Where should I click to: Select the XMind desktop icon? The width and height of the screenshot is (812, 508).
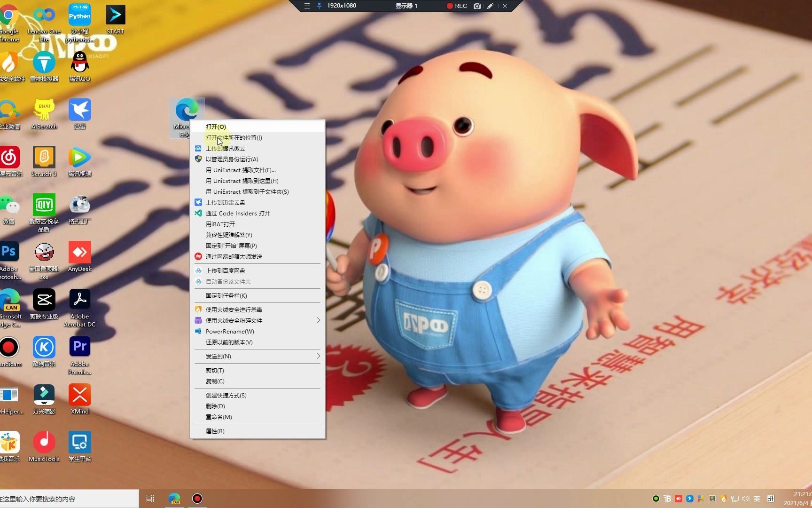80,399
